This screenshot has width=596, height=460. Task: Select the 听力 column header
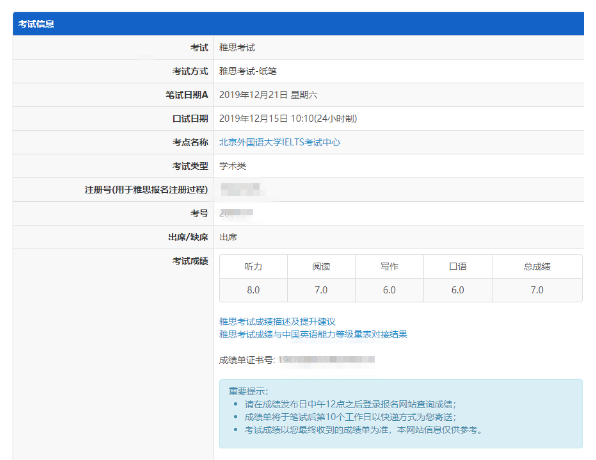[254, 266]
